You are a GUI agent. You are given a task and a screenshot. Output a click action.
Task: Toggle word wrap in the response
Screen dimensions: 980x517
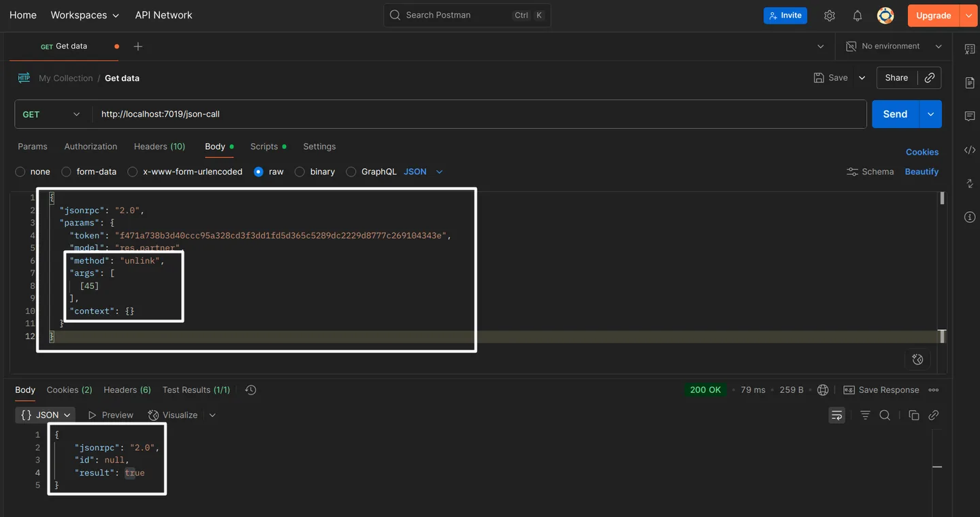pyautogui.click(x=836, y=415)
